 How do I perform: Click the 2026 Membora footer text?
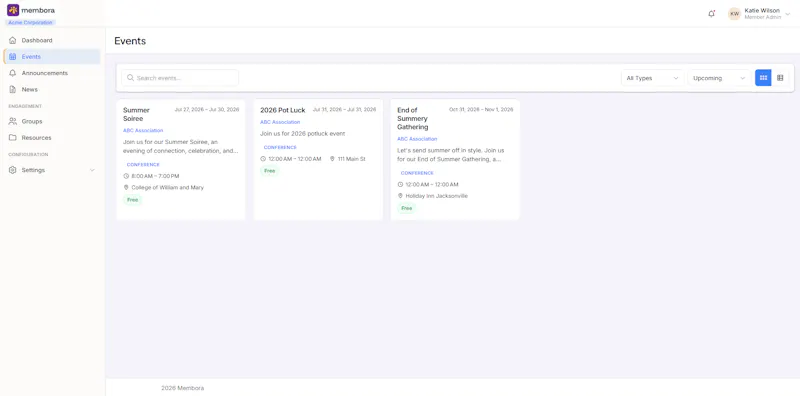click(183, 388)
